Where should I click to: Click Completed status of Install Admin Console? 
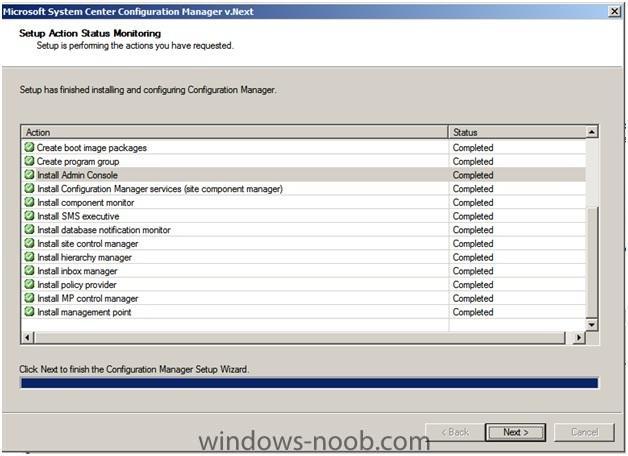coord(473,175)
